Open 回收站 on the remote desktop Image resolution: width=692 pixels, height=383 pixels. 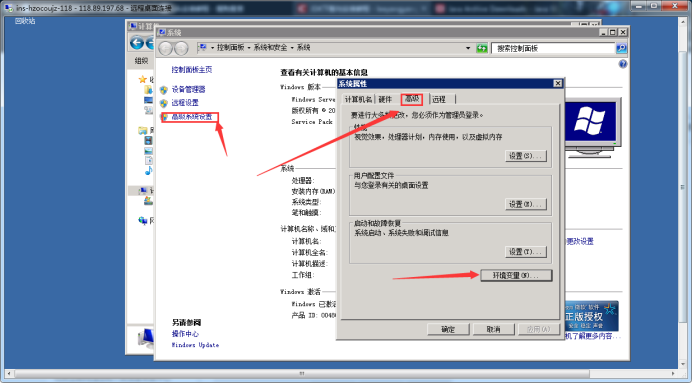pyautogui.click(x=25, y=21)
